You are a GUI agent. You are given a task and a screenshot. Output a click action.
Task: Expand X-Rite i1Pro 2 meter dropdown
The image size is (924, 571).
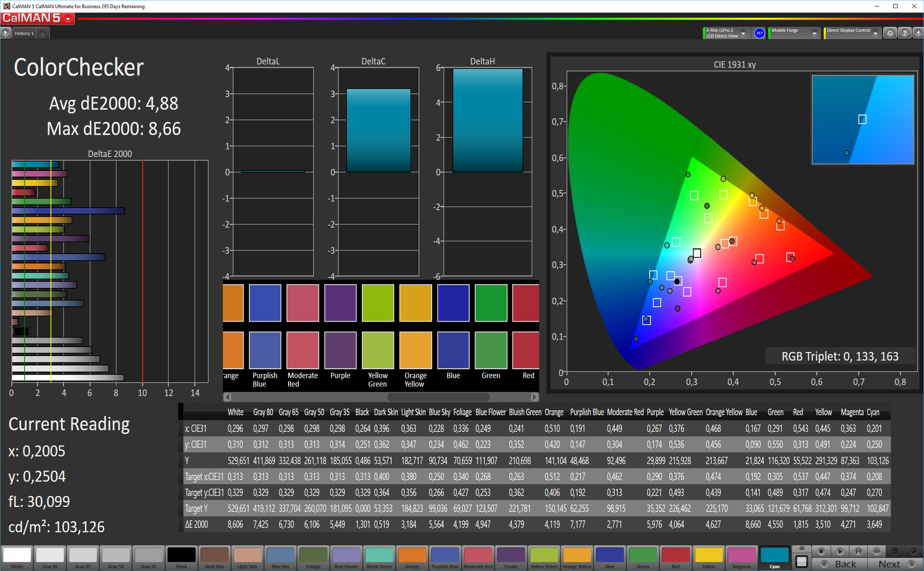pos(744,33)
